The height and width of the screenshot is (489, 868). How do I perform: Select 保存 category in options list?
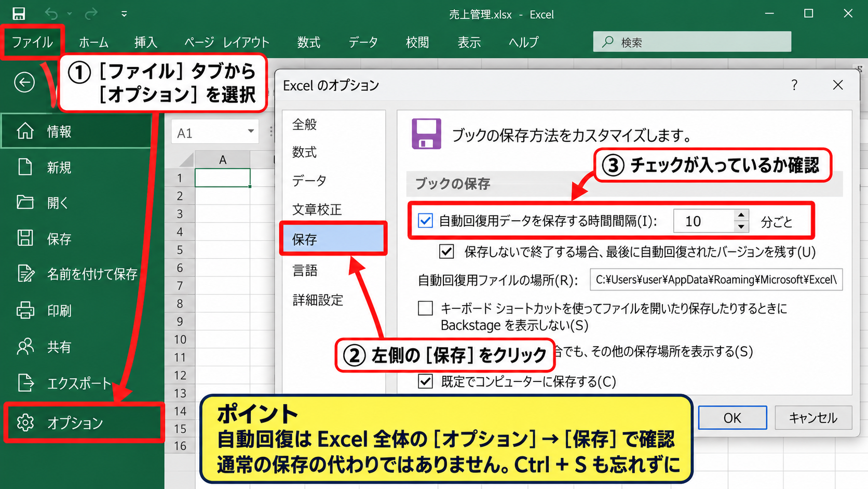[x=334, y=239]
